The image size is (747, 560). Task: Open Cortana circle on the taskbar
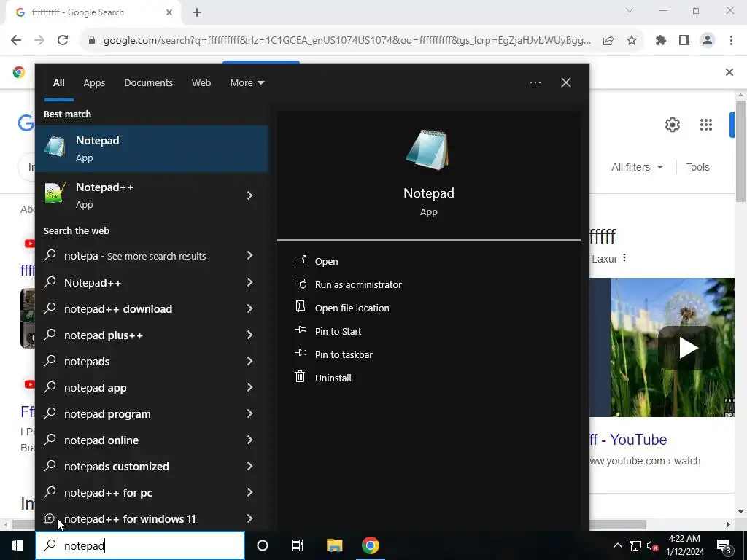pyautogui.click(x=263, y=545)
